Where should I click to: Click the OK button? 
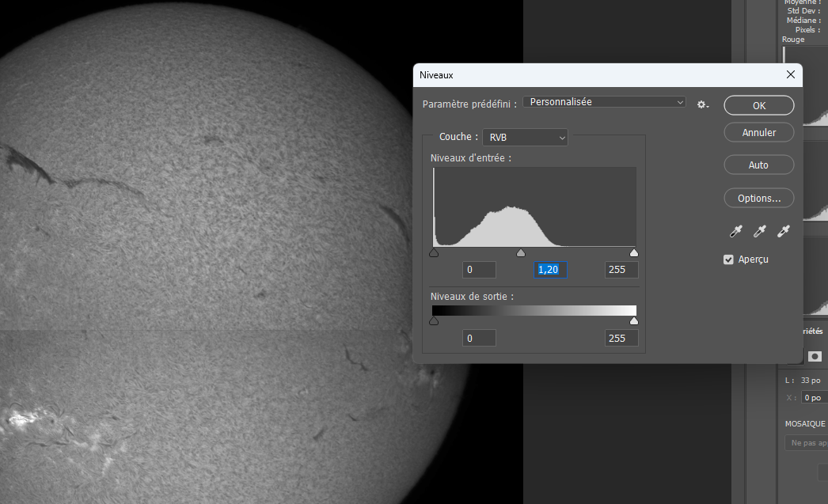759,105
